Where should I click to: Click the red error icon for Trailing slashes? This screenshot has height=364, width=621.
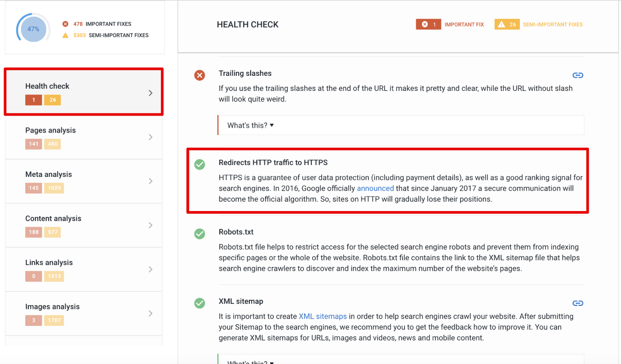200,75
